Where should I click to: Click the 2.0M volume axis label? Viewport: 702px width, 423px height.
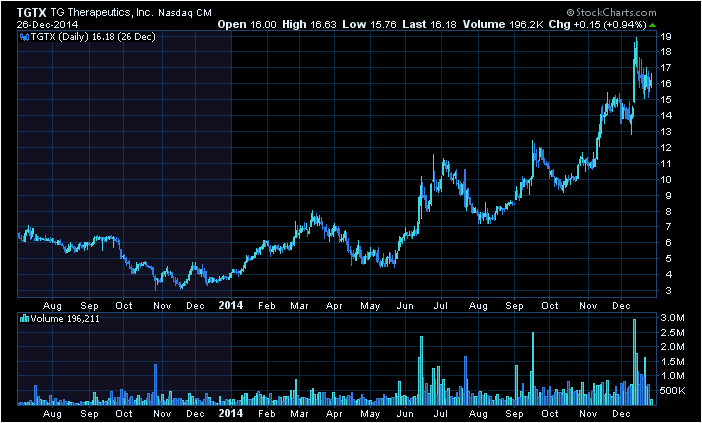pyautogui.click(x=673, y=347)
